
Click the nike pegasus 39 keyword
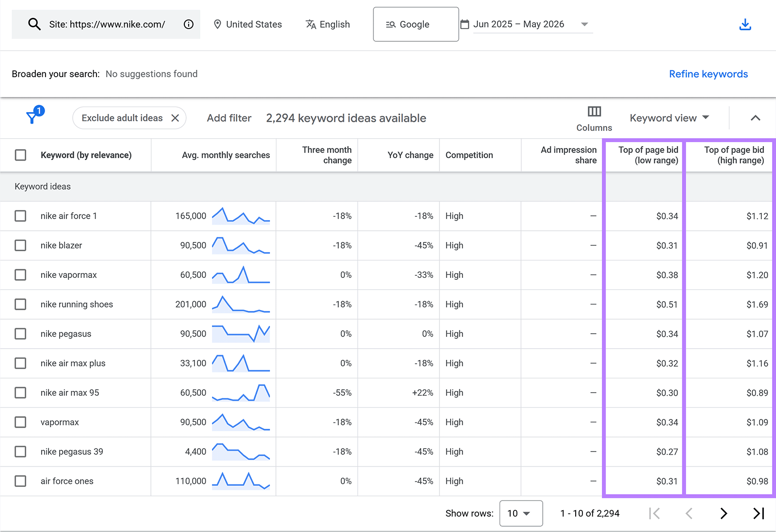pos(72,451)
